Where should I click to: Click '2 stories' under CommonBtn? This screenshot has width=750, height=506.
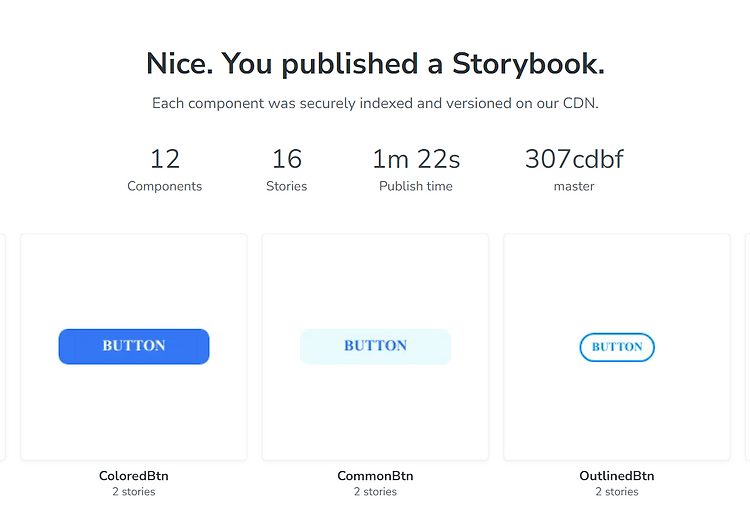coord(375,492)
